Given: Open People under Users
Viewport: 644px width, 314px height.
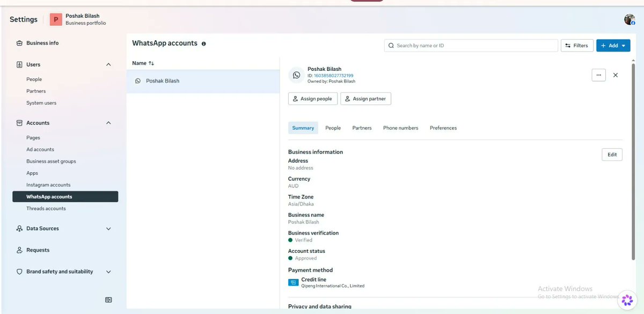Looking at the screenshot, I should click(34, 79).
